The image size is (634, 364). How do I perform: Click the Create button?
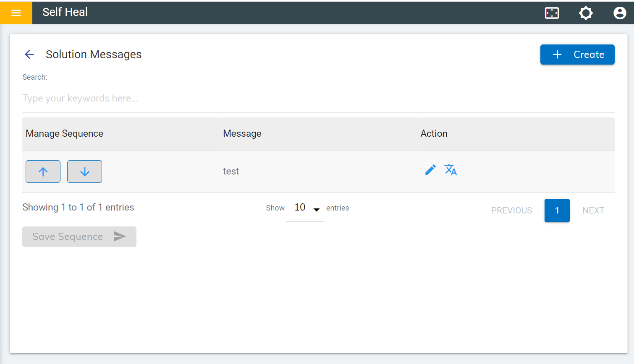click(x=577, y=55)
